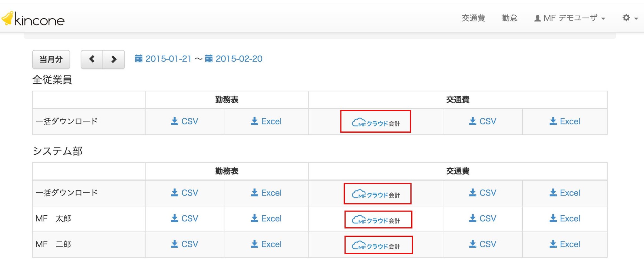Download MF 太郎 交通費 CSV

point(482,218)
